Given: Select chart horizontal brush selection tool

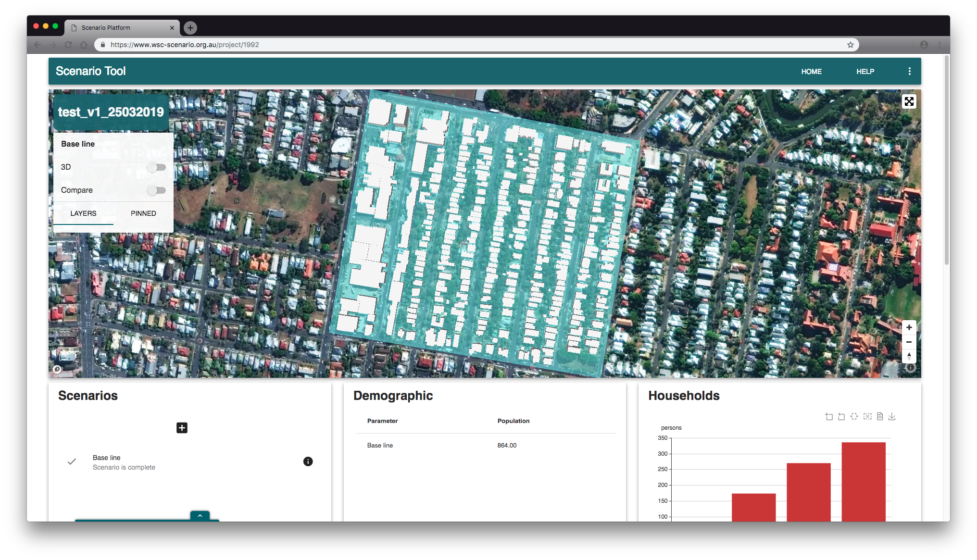Looking at the screenshot, I should click(x=854, y=416).
